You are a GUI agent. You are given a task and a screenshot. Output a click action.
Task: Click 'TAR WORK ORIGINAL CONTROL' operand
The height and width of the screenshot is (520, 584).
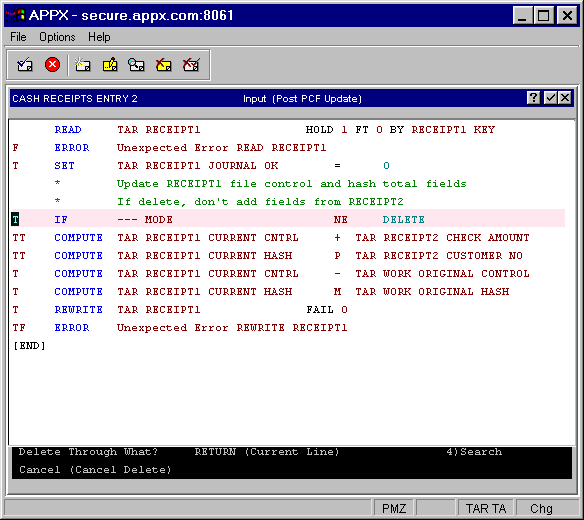click(x=442, y=273)
